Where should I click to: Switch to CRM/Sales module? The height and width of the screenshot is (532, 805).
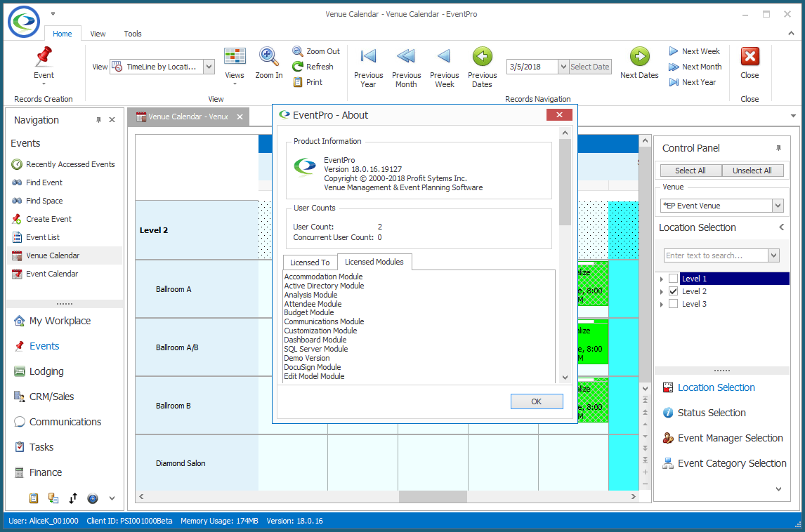pos(44,397)
